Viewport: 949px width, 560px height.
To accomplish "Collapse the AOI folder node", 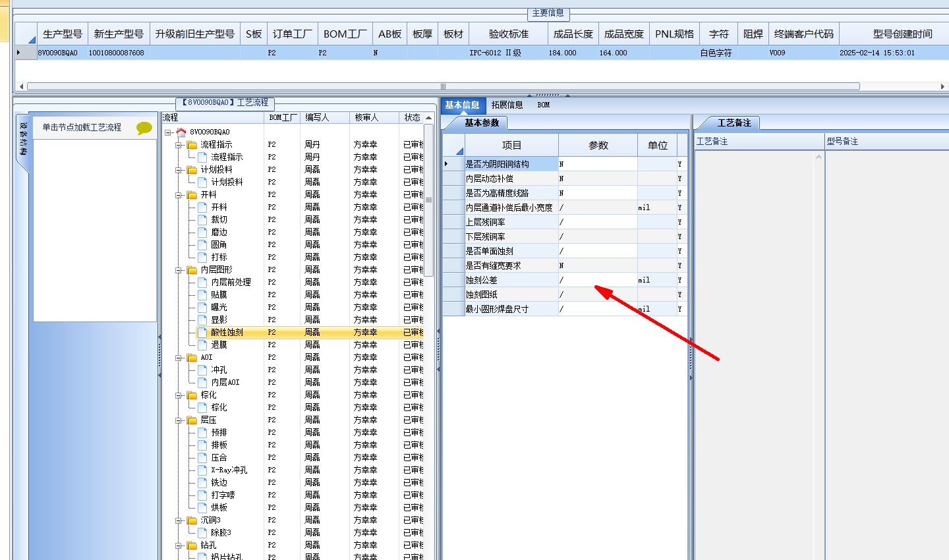I will pyautogui.click(x=179, y=357).
